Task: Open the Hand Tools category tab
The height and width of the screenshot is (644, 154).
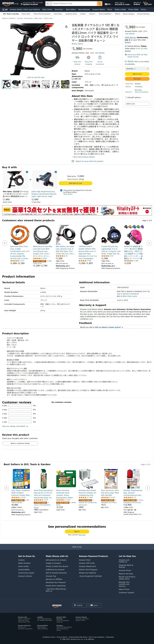Action: coord(58,14)
